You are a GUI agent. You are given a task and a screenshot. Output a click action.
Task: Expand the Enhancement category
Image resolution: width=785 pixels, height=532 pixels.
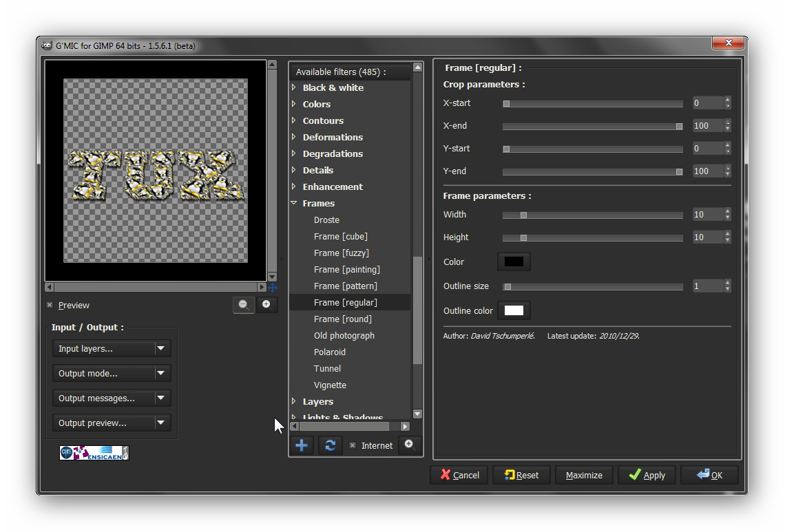point(294,187)
